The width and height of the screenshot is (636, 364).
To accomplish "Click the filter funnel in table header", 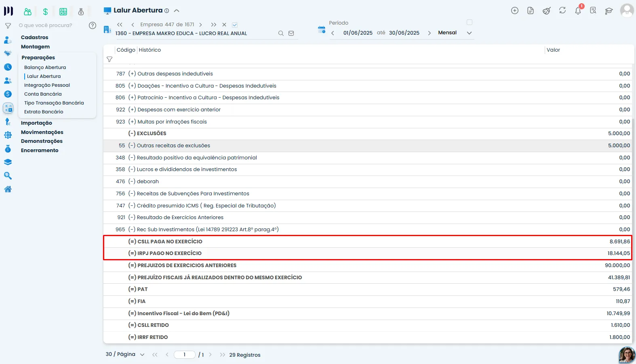I will point(110,59).
